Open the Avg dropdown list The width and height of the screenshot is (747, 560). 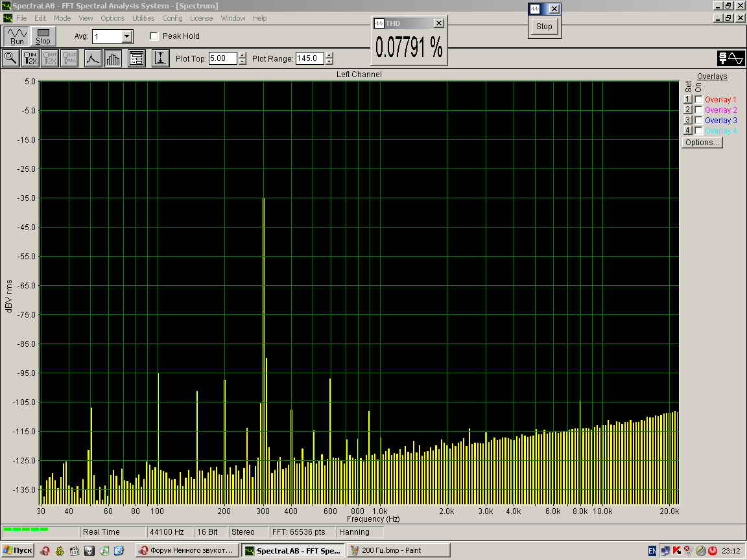[x=127, y=37]
